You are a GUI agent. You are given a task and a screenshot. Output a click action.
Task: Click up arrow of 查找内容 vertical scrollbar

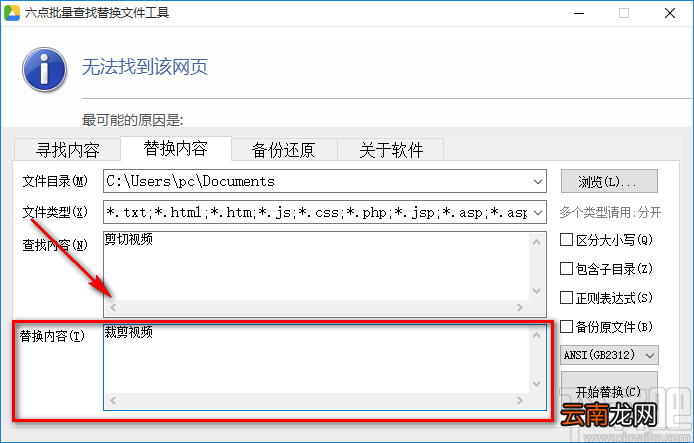click(537, 242)
